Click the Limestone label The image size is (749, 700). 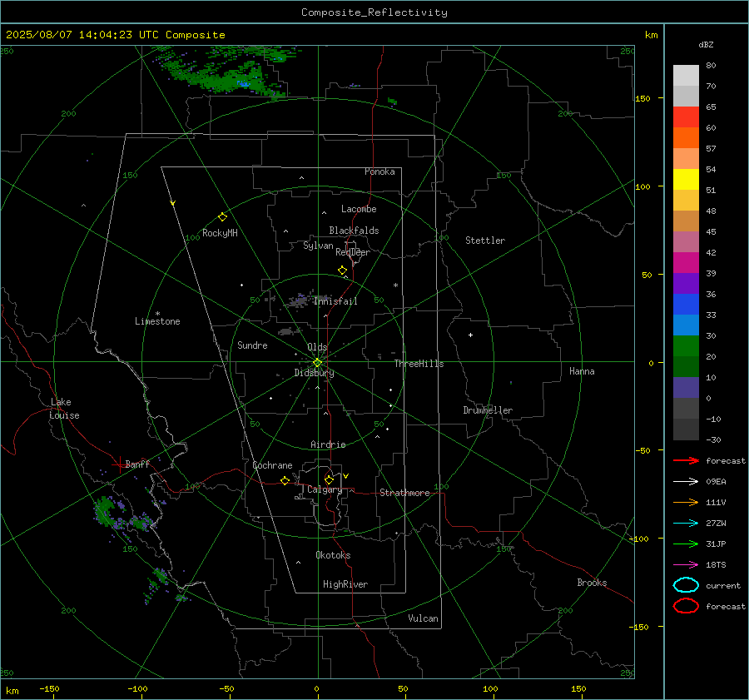click(x=157, y=321)
